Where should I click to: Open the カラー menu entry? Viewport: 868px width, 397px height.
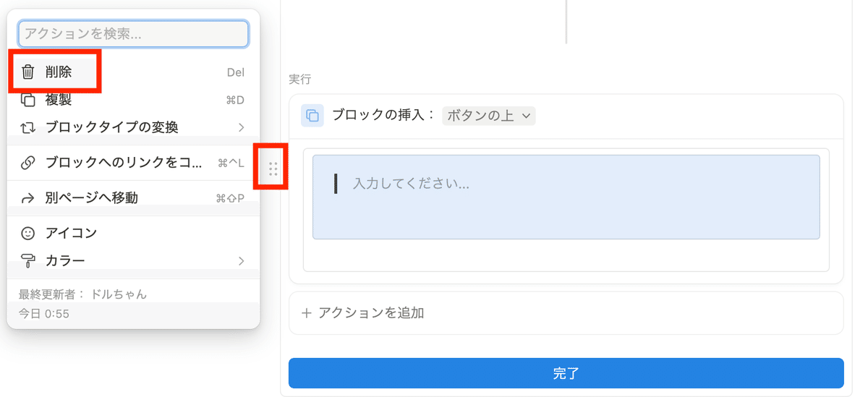[132, 260]
